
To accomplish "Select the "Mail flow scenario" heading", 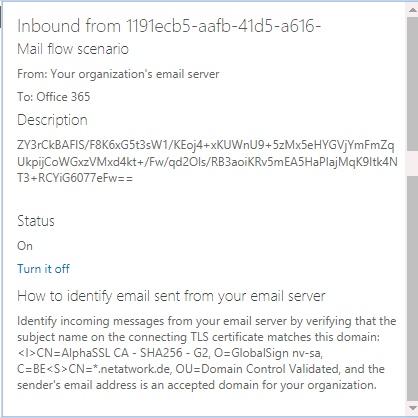I will (73, 49).
